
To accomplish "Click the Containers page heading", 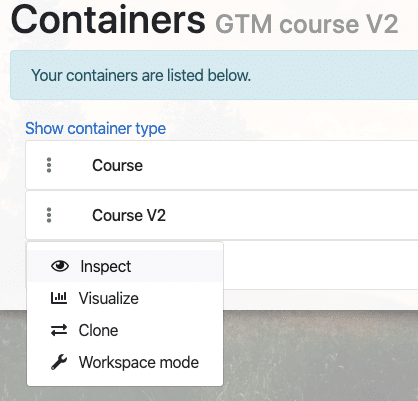I will click(x=108, y=20).
